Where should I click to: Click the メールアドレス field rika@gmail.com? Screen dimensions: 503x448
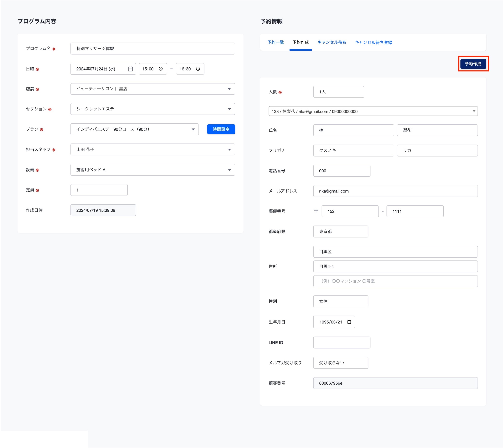(395, 191)
